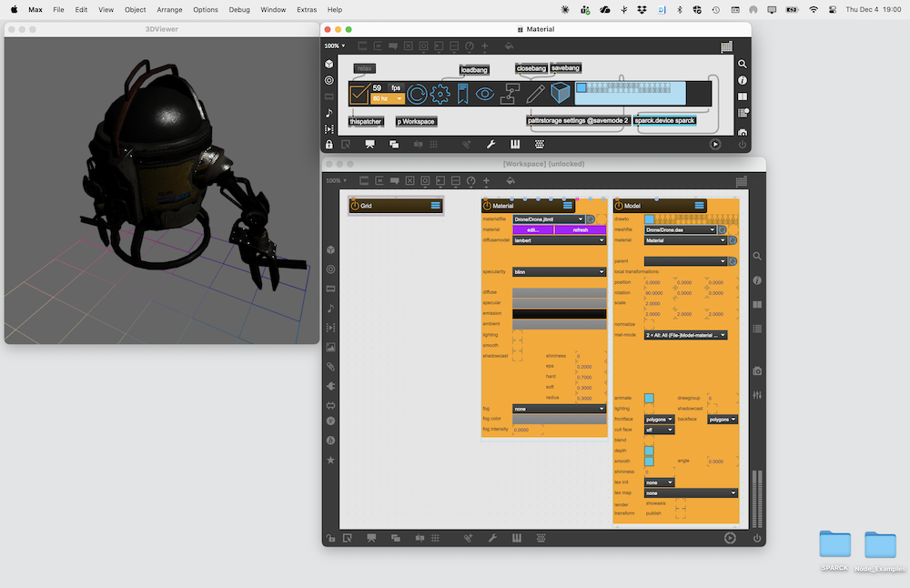Viewport: 910px width, 588px height.
Task: Open the hamburger menu on the Model node
Action: (x=699, y=206)
